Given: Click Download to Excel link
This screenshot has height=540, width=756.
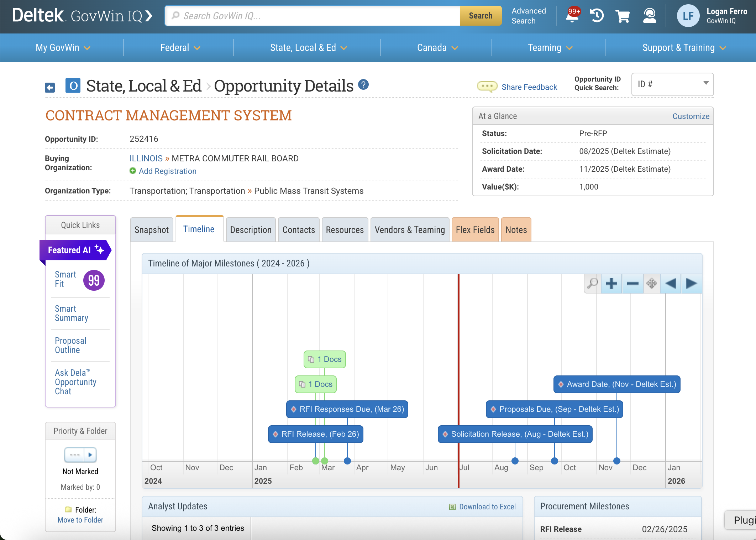Looking at the screenshot, I should tap(487, 507).
